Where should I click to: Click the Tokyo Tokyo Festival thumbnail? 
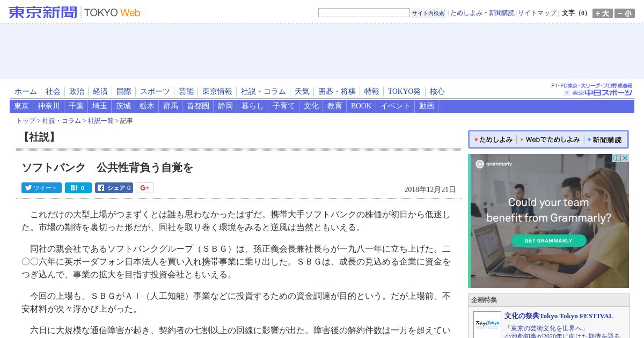487,325
